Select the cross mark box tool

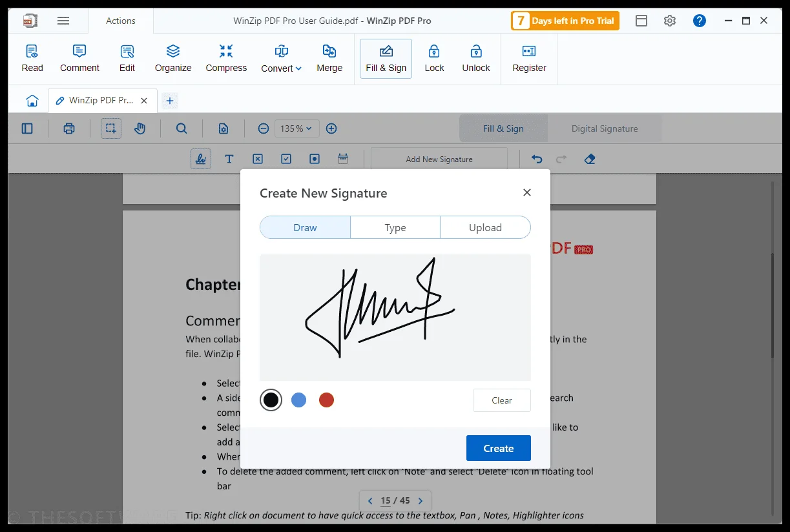click(x=258, y=159)
